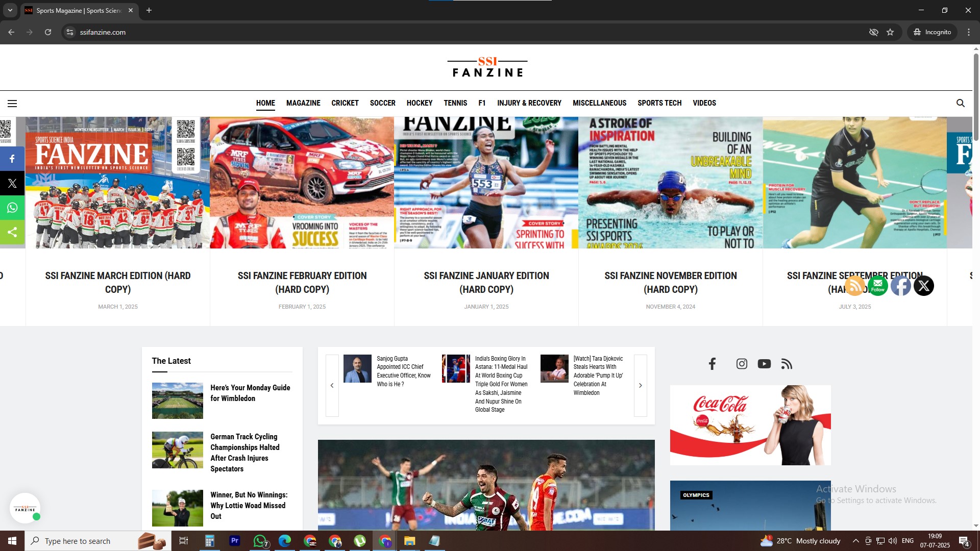Open the hamburger menu icon
Viewport: 980px width, 551px height.
pyautogui.click(x=12, y=104)
